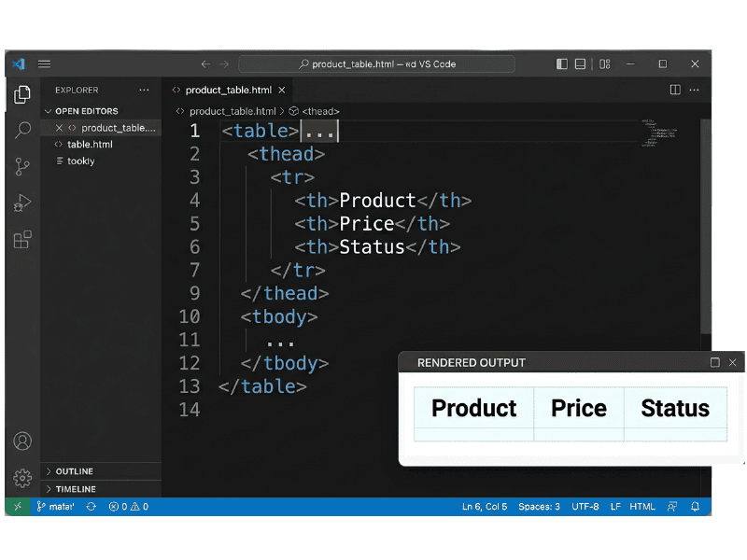
Task: Open the Customize Layout icon
Action: pos(604,63)
